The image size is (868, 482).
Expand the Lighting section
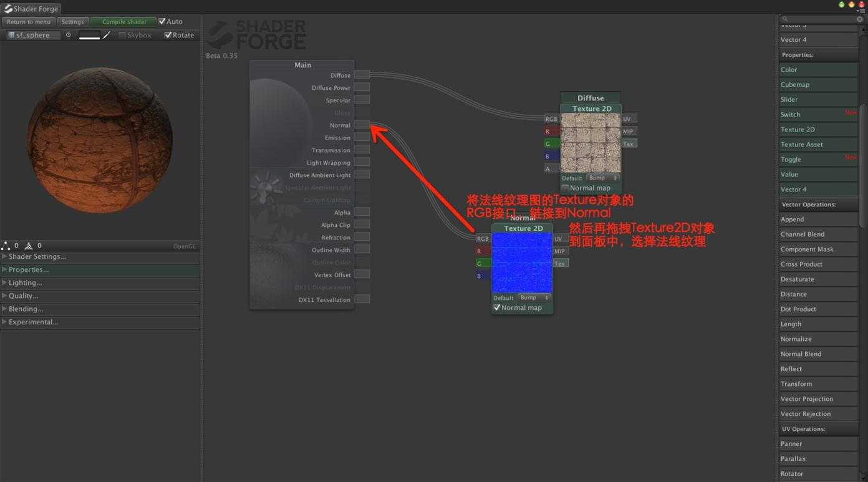[x=100, y=283]
